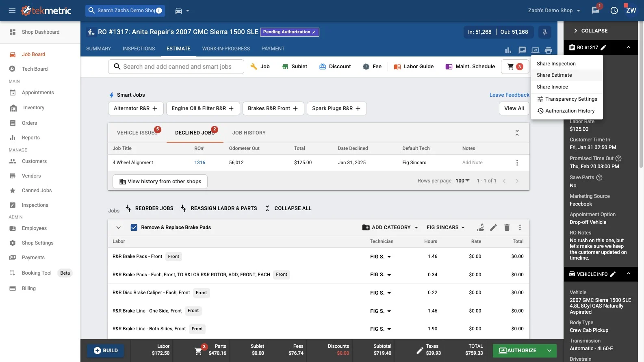
Task: Pin this repair order
Action: [x=545, y=32]
